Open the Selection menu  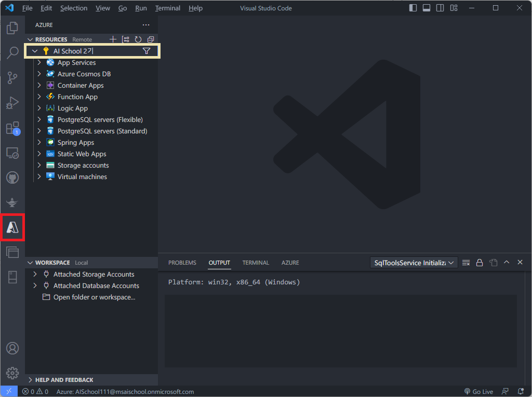point(74,8)
